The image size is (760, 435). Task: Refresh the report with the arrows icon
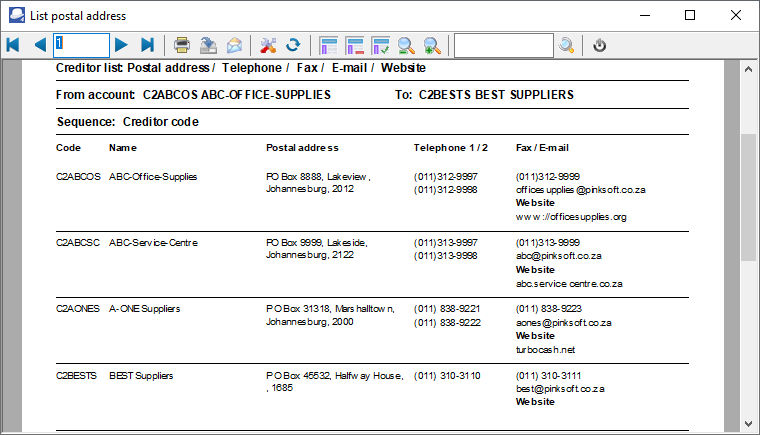tap(294, 45)
